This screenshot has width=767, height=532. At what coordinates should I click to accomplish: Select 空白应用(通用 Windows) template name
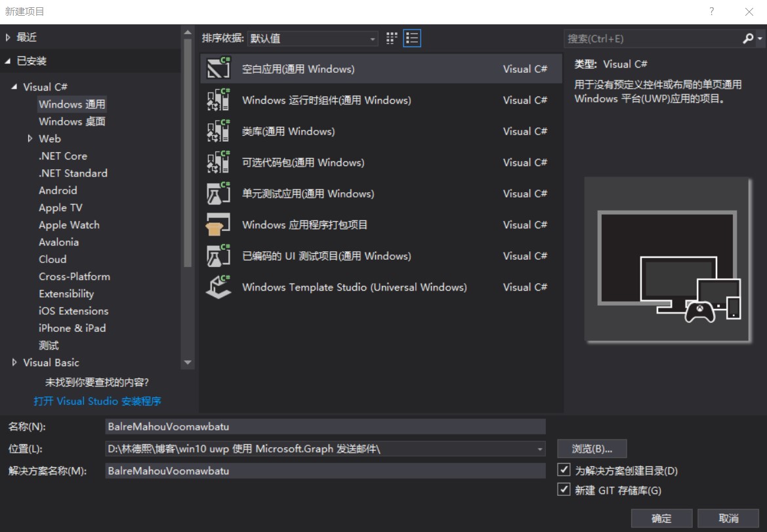(x=298, y=69)
